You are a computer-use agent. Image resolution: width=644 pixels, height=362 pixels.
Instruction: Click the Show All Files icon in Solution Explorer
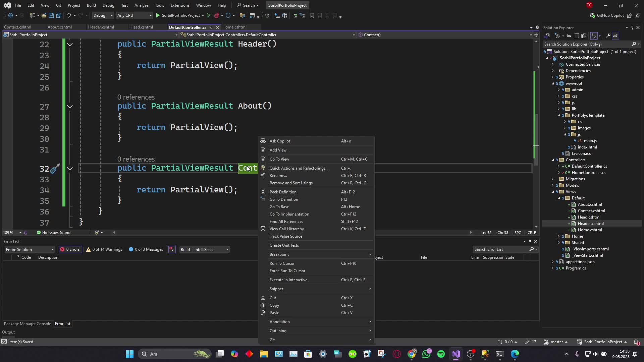coord(584,36)
